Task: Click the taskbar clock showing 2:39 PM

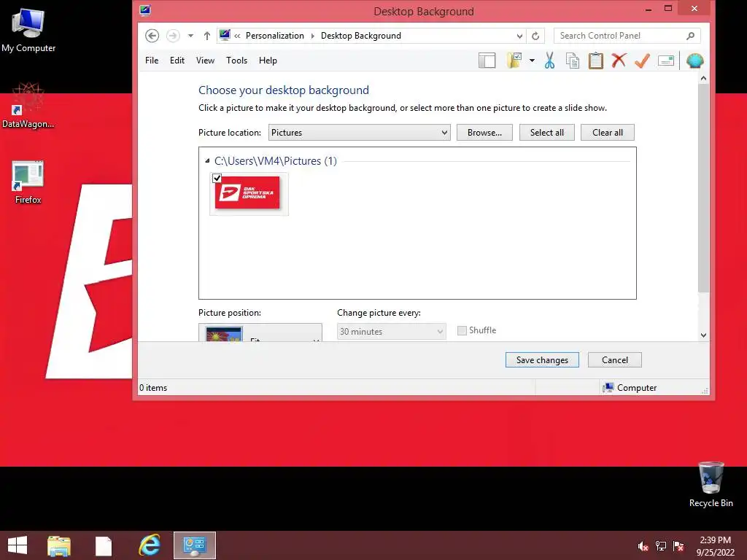Action: (716, 546)
